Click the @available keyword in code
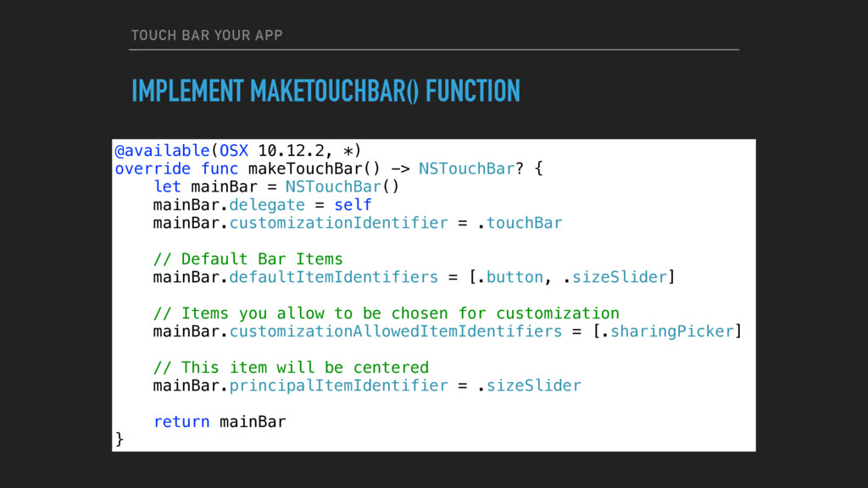Screen dimensions: 868x488 [162, 151]
